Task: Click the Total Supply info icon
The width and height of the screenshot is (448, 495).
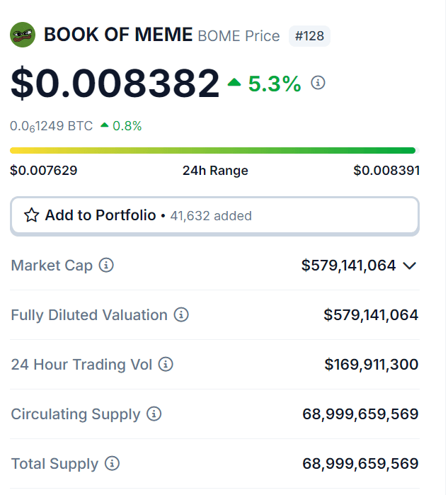Action: (x=112, y=464)
